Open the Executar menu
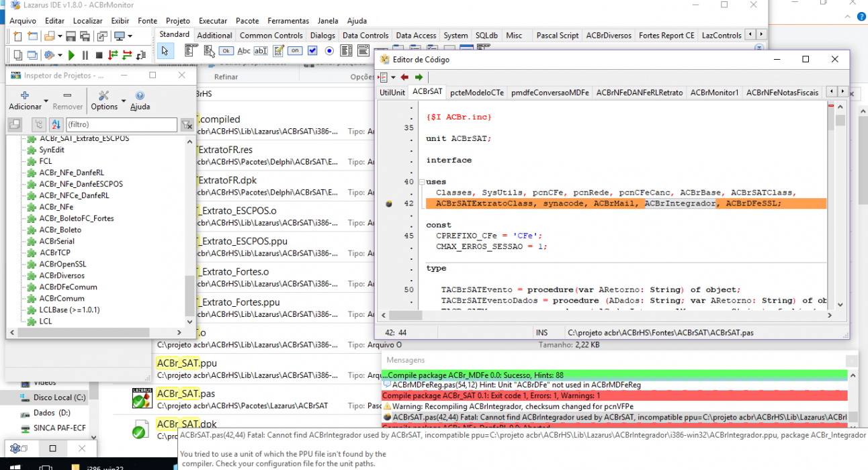This screenshot has width=868, height=470. 213,21
